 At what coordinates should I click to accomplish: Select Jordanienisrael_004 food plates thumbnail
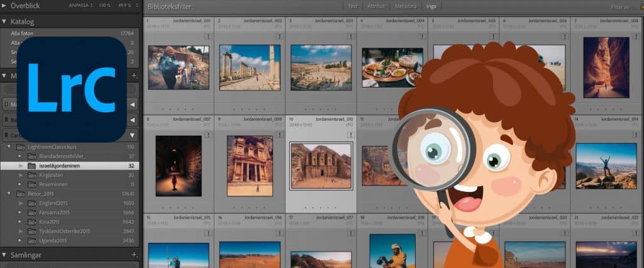point(392,67)
